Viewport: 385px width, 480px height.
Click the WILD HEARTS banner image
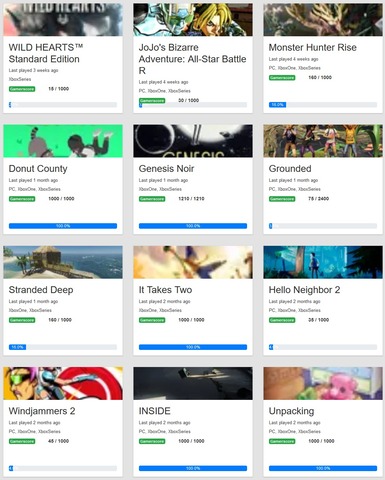click(63, 20)
